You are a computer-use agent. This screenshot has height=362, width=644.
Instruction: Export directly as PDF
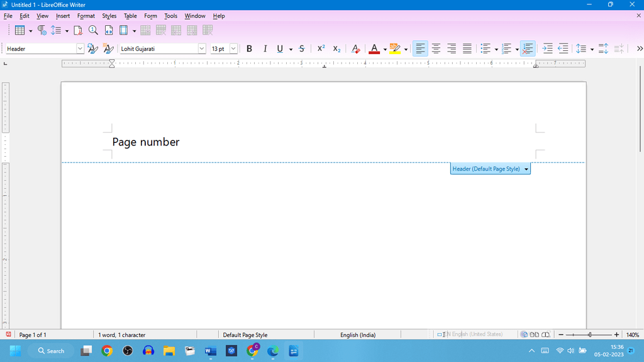77,30
